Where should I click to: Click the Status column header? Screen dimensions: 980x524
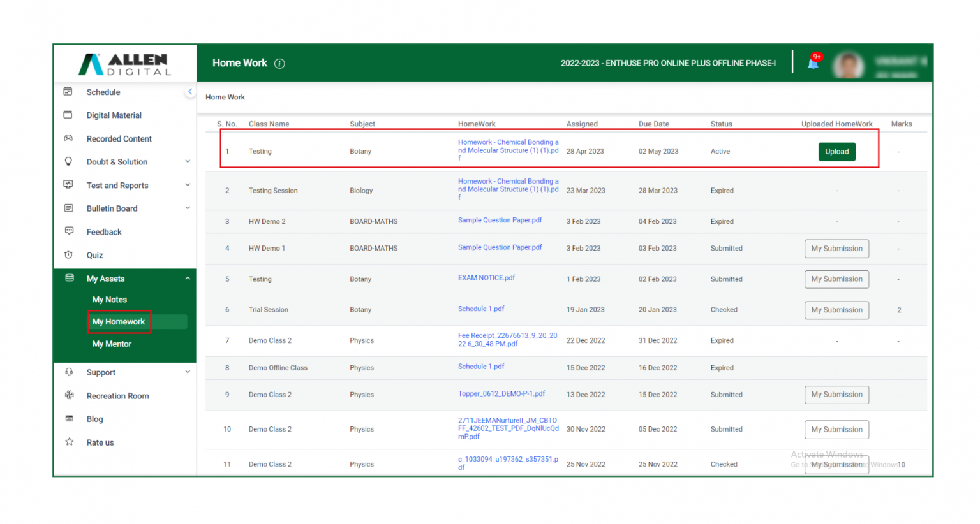pyautogui.click(x=721, y=124)
